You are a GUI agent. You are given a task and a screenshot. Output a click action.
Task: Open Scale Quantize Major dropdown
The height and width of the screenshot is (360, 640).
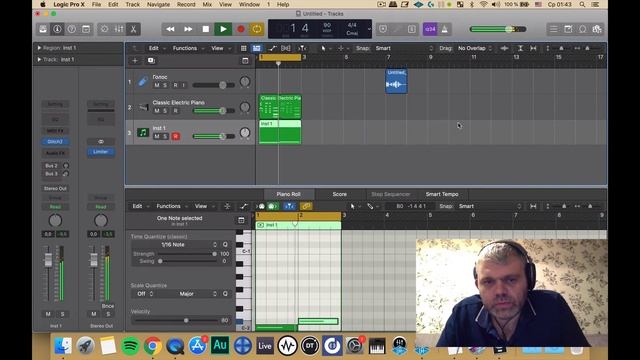tap(187, 294)
